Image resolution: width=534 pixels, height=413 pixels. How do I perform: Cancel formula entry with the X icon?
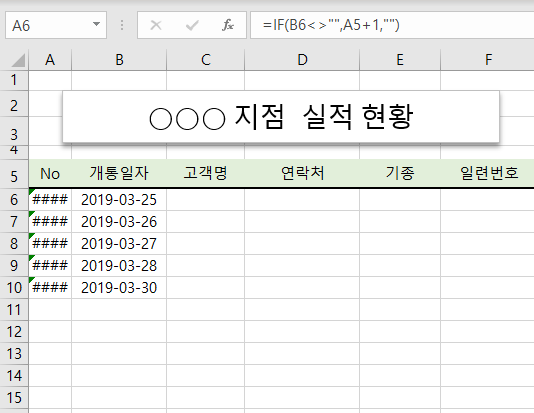[x=156, y=25]
